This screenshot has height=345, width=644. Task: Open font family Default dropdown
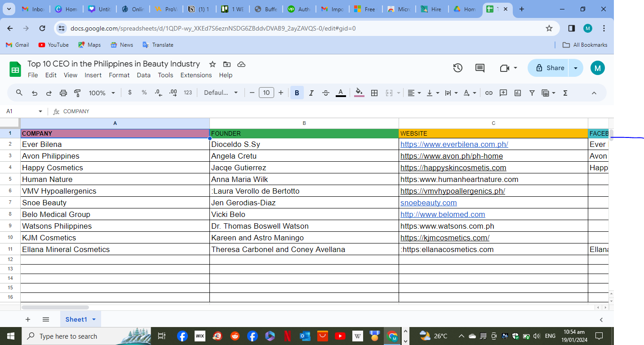click(222, 93)
